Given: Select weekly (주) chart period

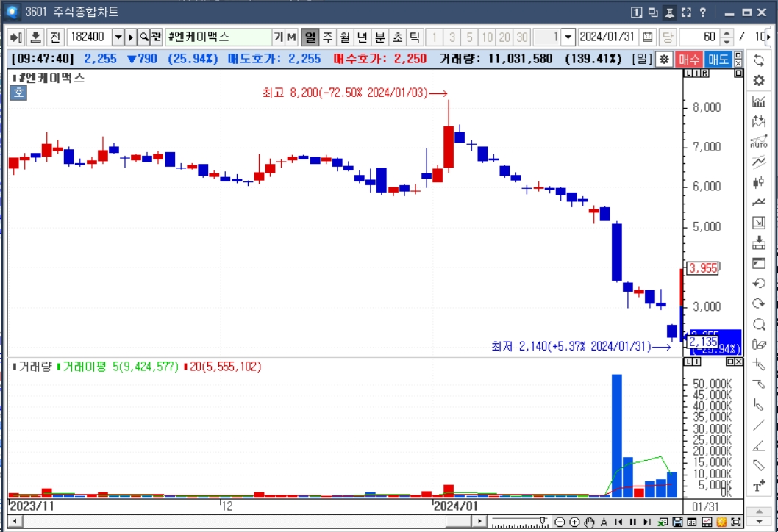Looking at the screenshot, I should (327, 37).
